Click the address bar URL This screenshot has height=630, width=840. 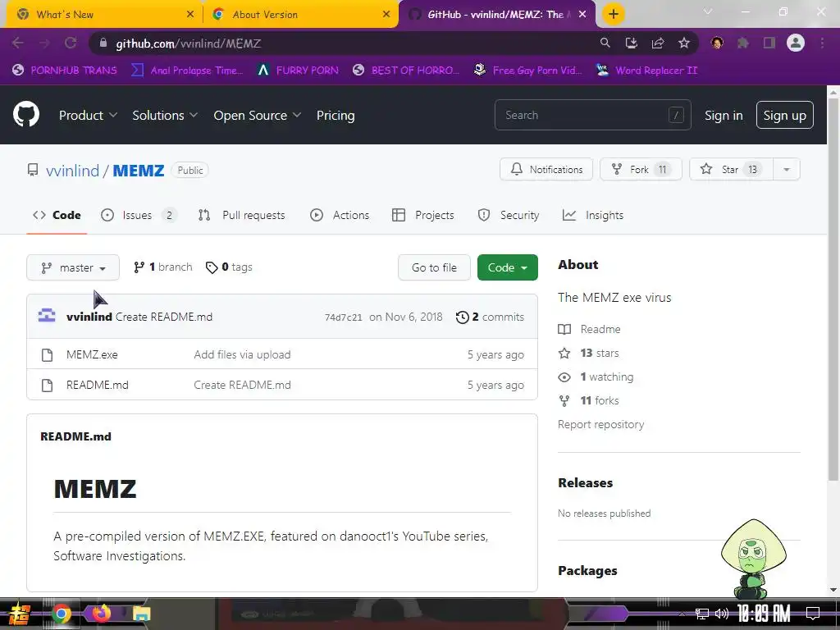click(x=189, y=43)
